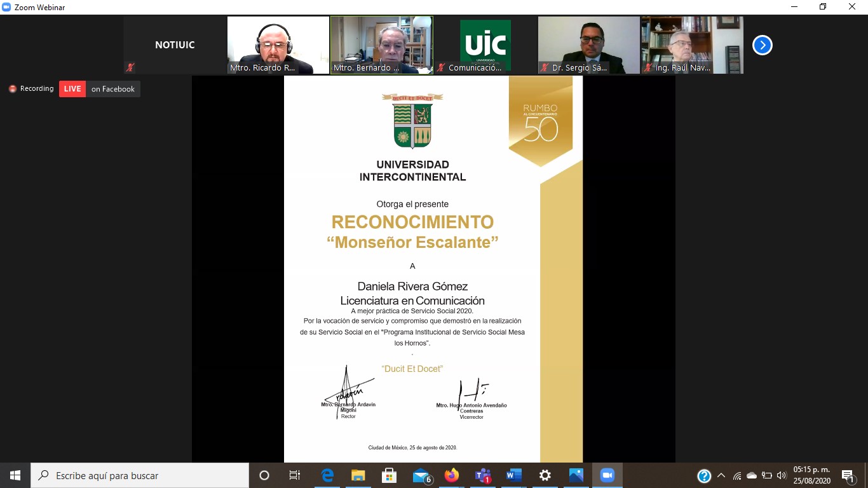Click muted mic icon on NOTIUIC tile
Image resolution: width=868 pixels, height=488 pixels.
click(x=130, y=67)
